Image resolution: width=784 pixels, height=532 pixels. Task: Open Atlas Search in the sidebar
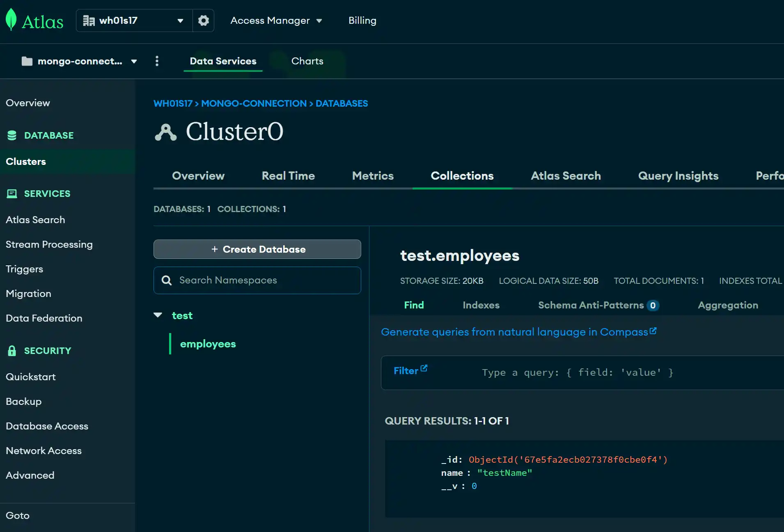(35, 219)
